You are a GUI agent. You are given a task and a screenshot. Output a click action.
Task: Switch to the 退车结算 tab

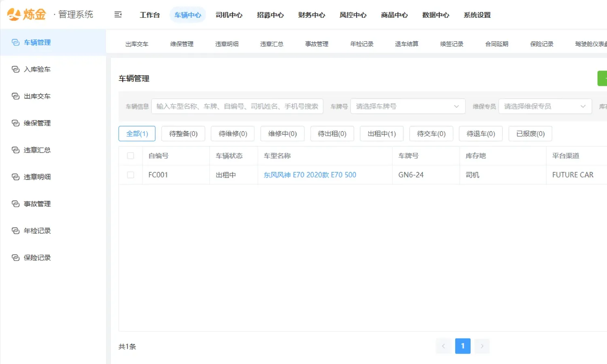click(x=407, y=44)
